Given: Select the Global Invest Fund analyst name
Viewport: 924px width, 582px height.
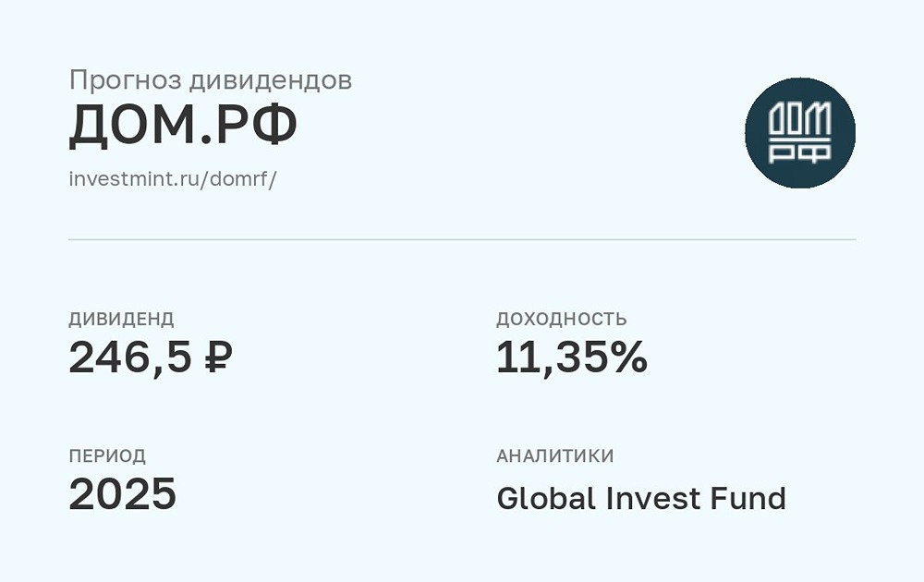Looking at the screenshot, I should 641,499.
